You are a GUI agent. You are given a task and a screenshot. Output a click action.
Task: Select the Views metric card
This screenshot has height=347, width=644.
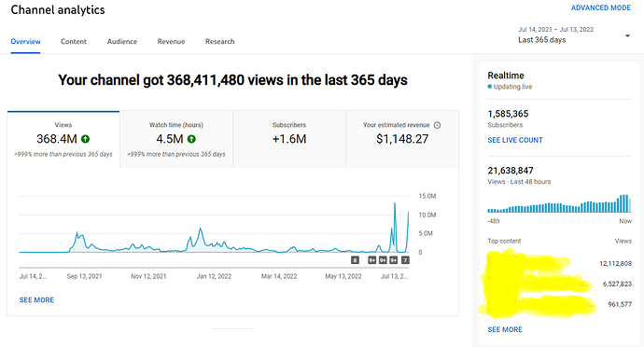point(63,139)
